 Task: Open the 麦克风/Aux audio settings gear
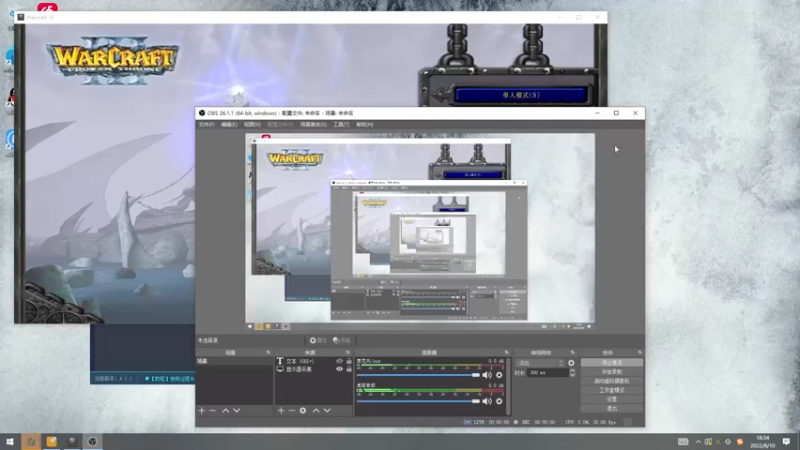(x=499, y=375)
